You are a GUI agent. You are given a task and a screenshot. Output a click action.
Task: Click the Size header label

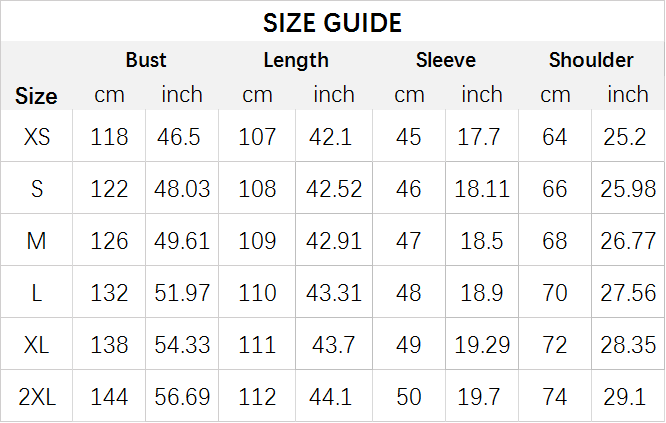(36, 96)
